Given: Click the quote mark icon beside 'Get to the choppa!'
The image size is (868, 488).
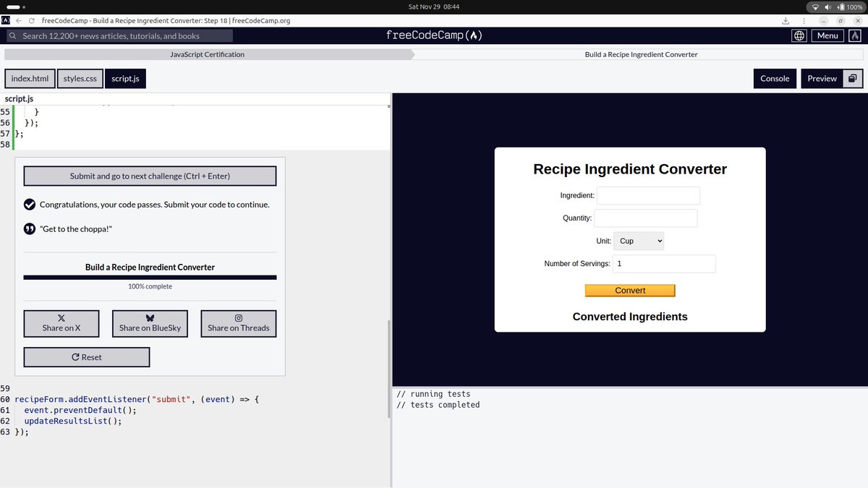Looking at the screenshot, I should [30, 228].
